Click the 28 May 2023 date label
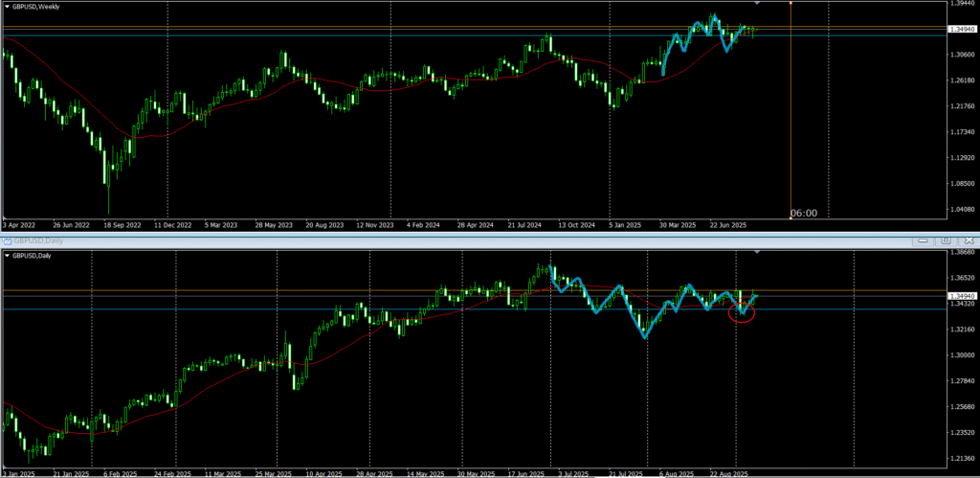This screenshot has height=478, width=980. point(273,224)
